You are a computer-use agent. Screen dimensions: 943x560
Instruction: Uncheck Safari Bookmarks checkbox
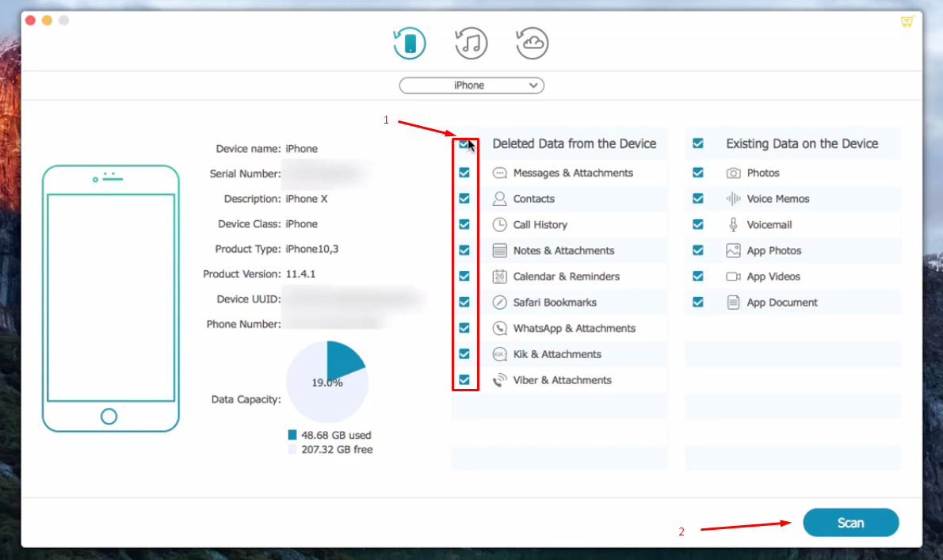tap(464, 303)
